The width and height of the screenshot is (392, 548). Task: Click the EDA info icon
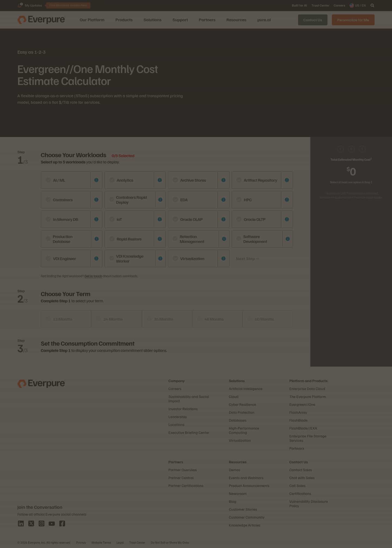(223, 200)
